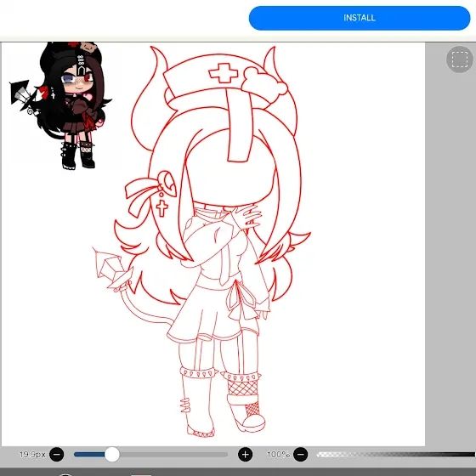Click the checkered opacity gradient slider
Screen dimensions: 476x476
[395, 455]
